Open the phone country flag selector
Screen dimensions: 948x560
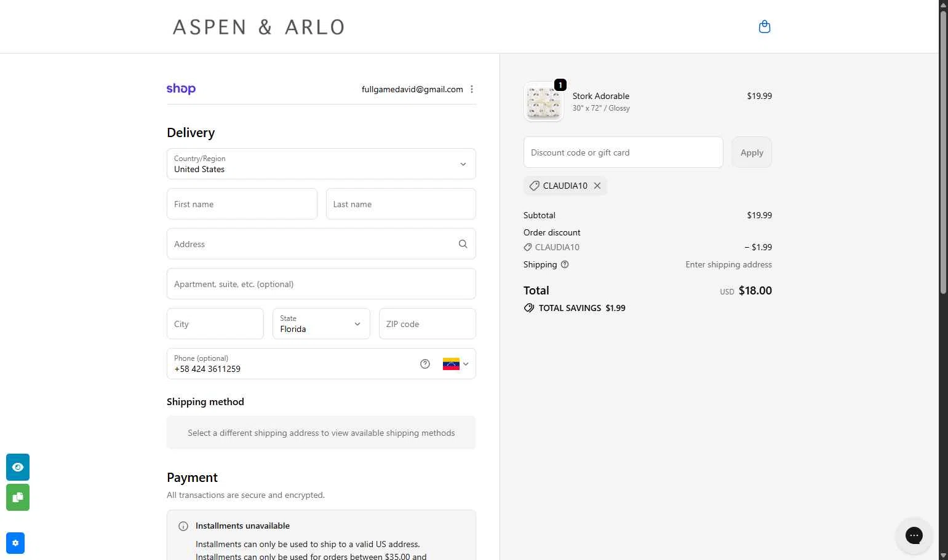[456, 364]
